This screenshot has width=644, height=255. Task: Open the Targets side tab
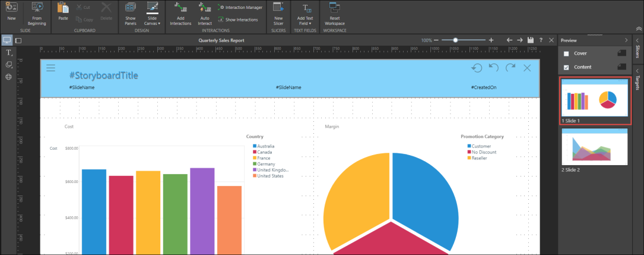(x=637, y=81)
